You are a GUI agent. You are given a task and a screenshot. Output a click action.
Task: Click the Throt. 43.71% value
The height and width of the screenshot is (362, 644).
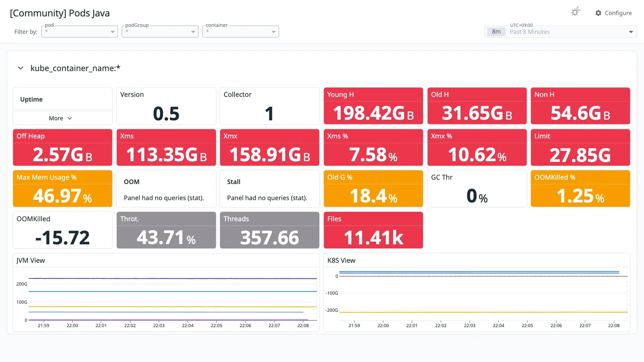tap(166, 238)
